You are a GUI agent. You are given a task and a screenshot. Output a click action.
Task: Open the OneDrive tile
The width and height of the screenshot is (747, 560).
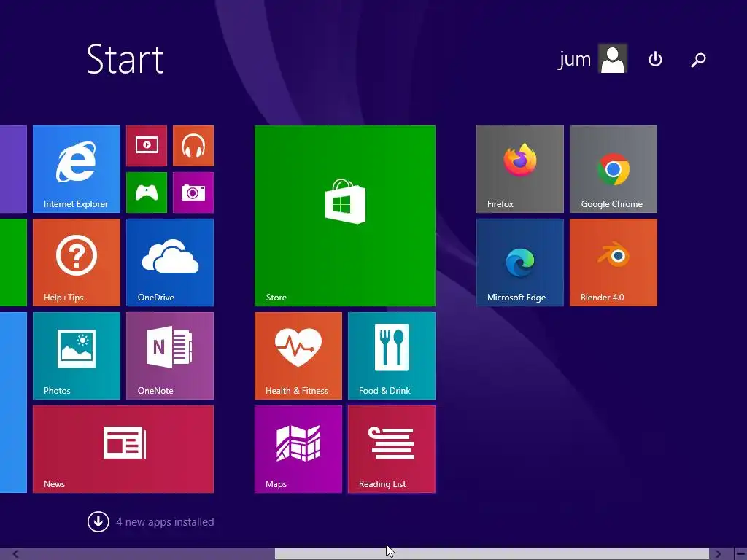click(x=170, y=262)
